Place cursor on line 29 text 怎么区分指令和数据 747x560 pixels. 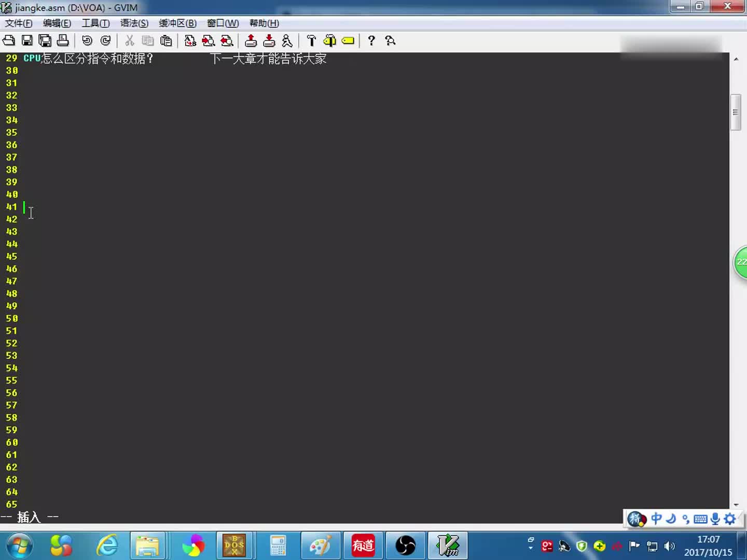pyautogui.click(x=92, y=59)
